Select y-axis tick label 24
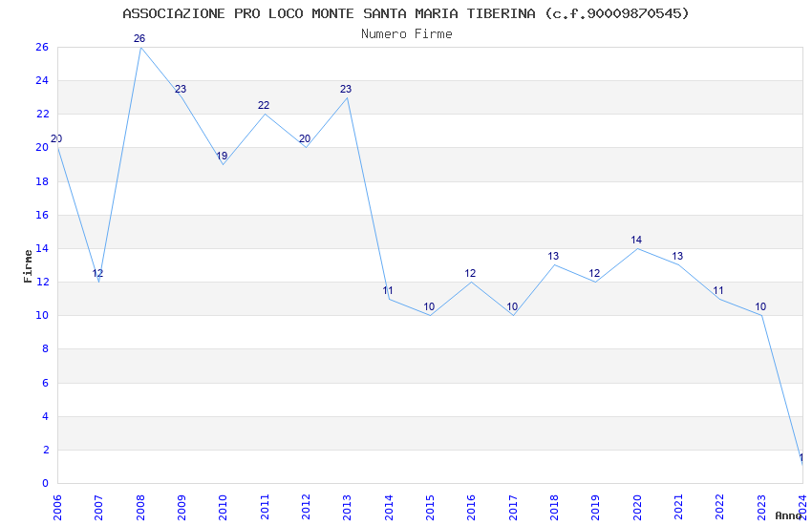Image resolution: width=812 pixels, height=525 pixels. point(42,80)
